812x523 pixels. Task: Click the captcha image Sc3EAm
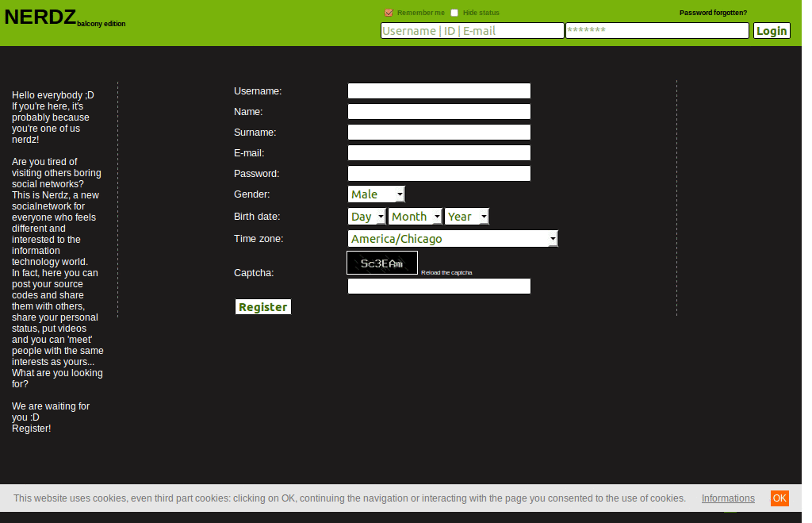coord(382,263)
